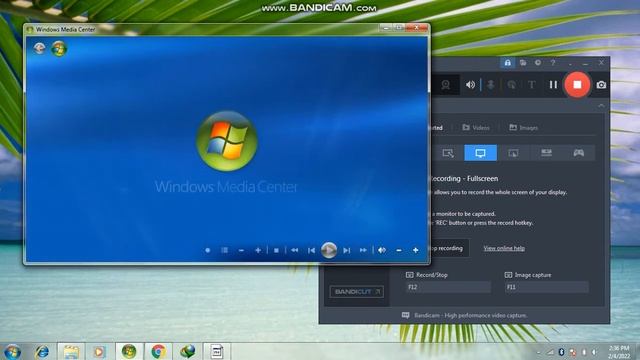
Task: Open the Windows Start button
Action: click(x=12, y=352)
